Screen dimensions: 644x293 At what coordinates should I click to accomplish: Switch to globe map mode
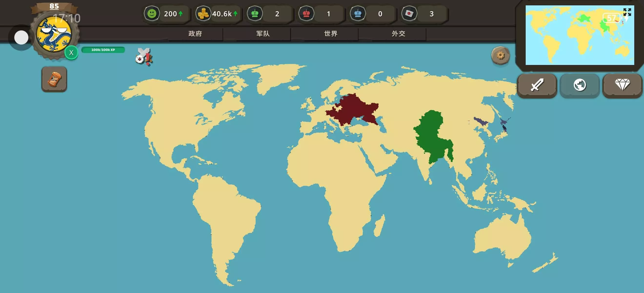coord(580,85)
